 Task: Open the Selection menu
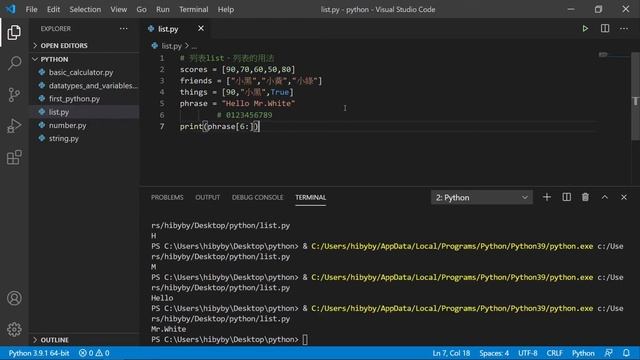(85, 9)
